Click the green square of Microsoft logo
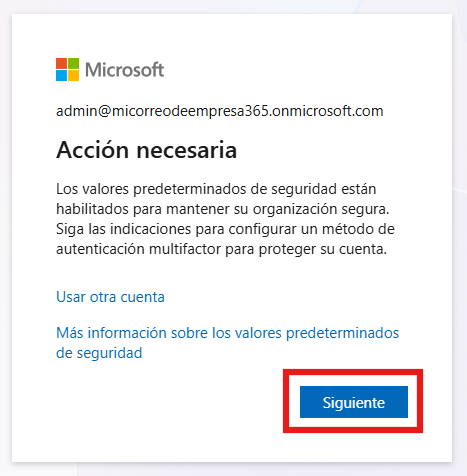 pos(74,63)
